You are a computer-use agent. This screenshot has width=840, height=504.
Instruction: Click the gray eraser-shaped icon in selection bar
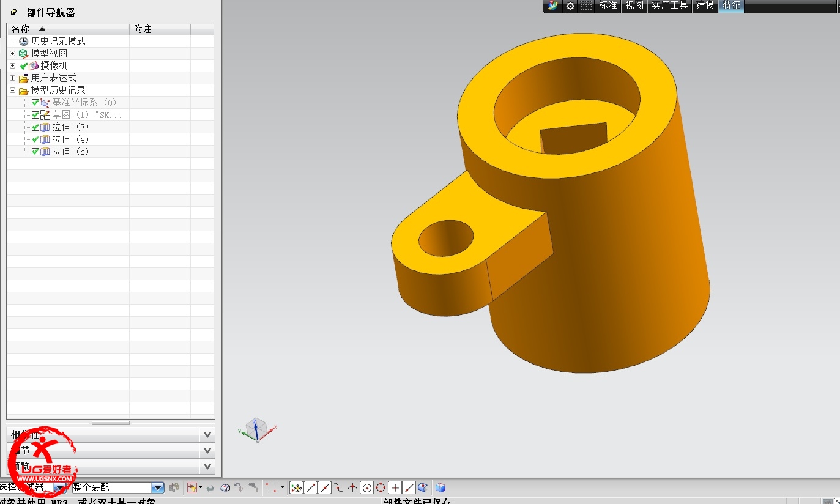click(225, 487)
